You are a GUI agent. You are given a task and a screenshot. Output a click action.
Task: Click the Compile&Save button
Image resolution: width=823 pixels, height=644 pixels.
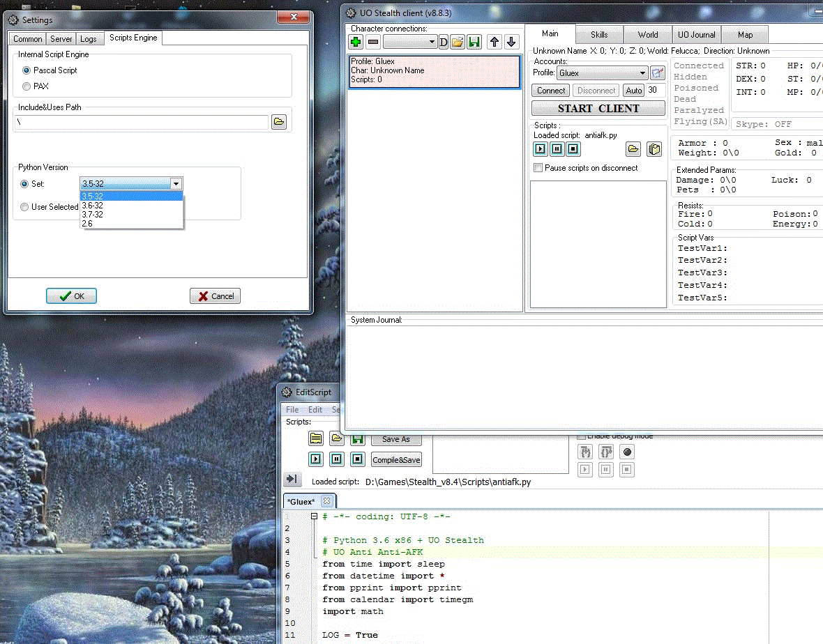click(396, 460)
